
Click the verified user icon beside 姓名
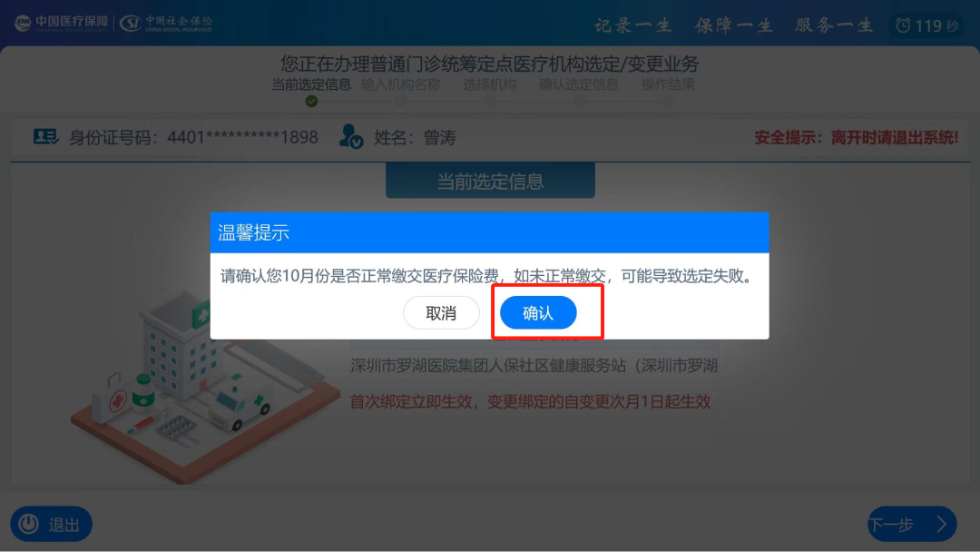350,136
